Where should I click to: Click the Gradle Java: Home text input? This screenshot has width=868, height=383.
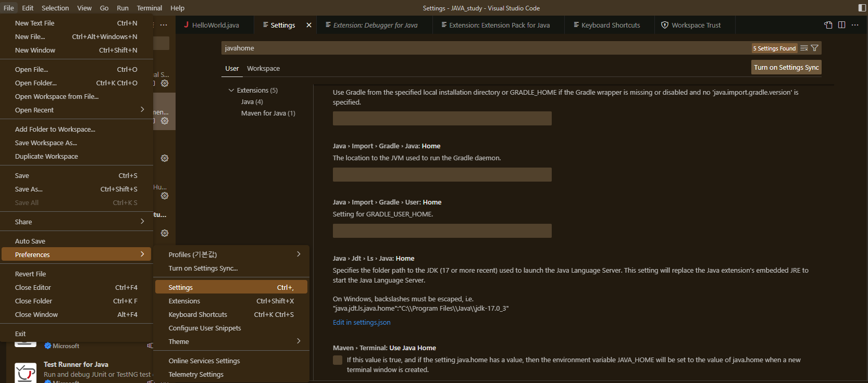442,174
